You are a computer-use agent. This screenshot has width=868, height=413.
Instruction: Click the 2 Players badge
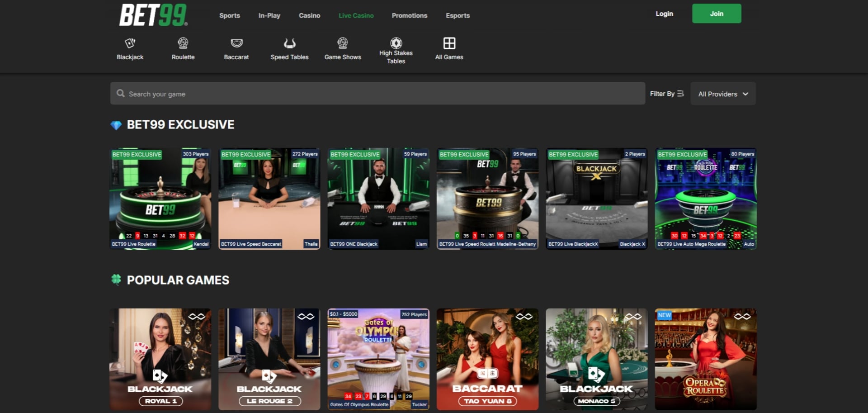(635, 154)
